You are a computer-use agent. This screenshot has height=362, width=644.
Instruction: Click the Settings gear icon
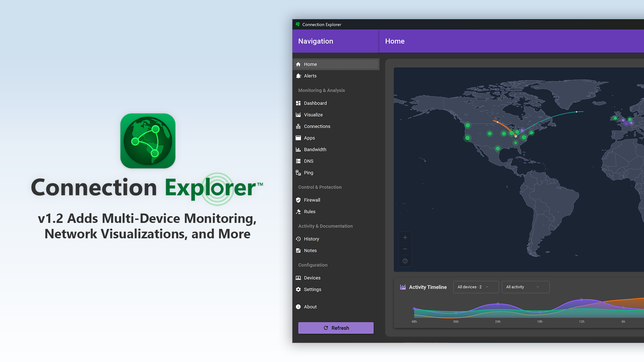[x=298, y=289]
